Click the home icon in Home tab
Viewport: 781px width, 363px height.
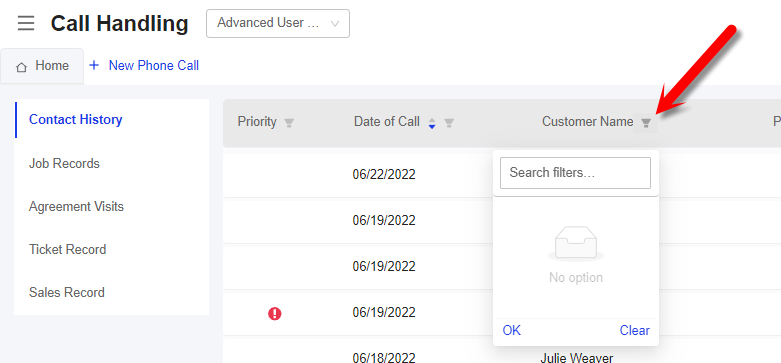pyautogui.click(x=21, y=67)
